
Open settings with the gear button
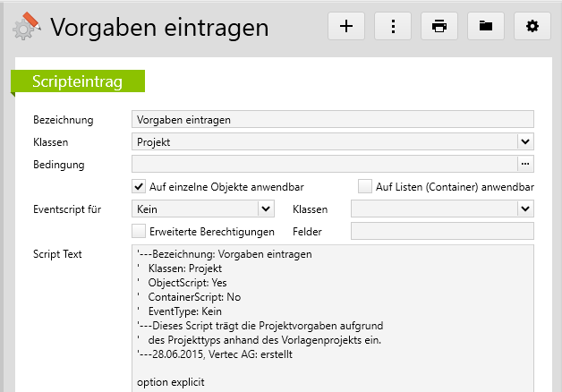coord(532,26)
